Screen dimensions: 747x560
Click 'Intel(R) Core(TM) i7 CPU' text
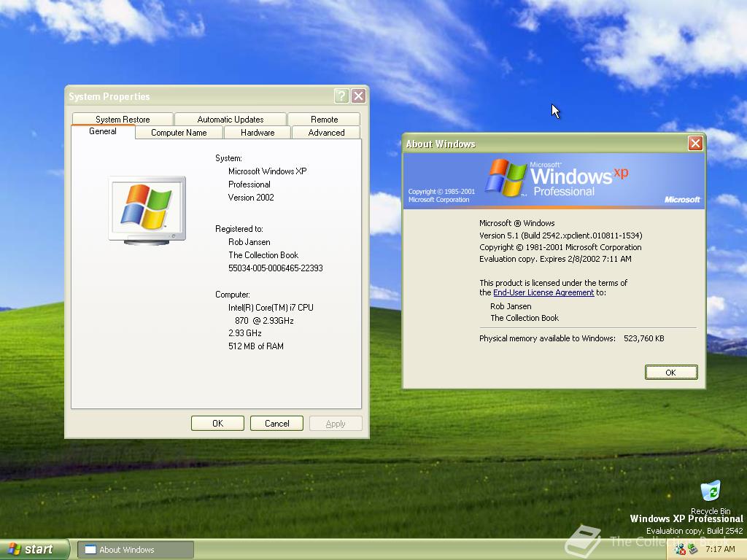coord(271,308)
